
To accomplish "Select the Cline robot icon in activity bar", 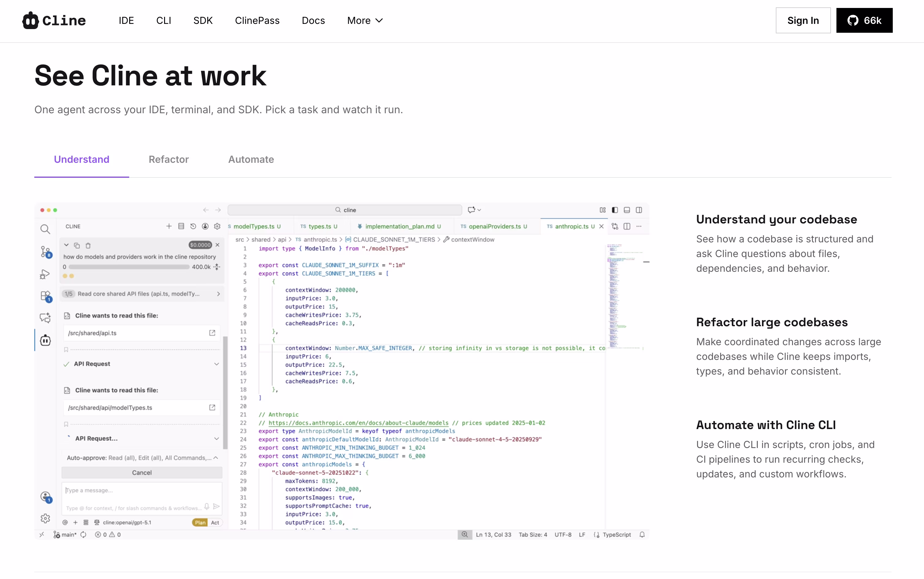I will click(x=45, y=340).
